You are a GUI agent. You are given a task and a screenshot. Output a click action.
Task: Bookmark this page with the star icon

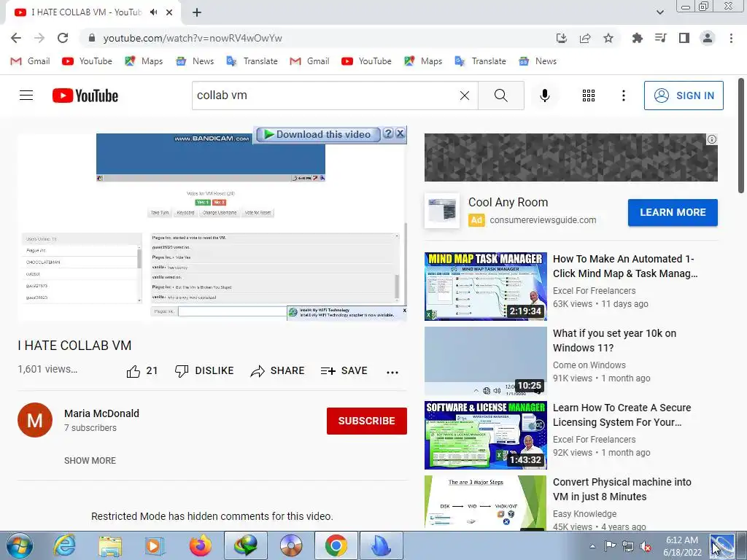pyautogui.click(x=608, y=38)
